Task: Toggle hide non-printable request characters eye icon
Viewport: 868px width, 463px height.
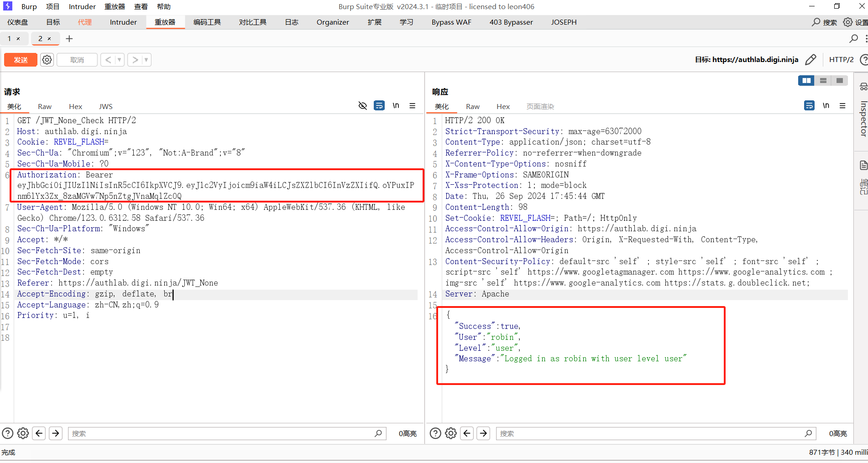Action: point(363,106)
